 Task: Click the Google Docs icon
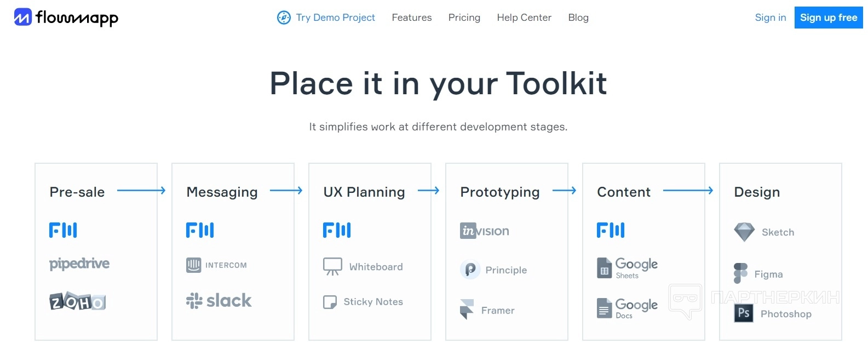(x=605, y=308)
